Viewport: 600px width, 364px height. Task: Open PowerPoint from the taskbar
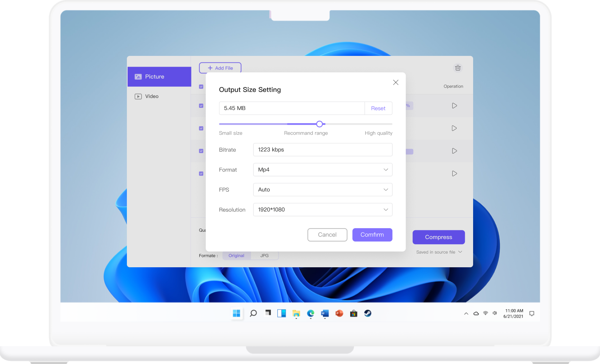[x=339, y=313]
